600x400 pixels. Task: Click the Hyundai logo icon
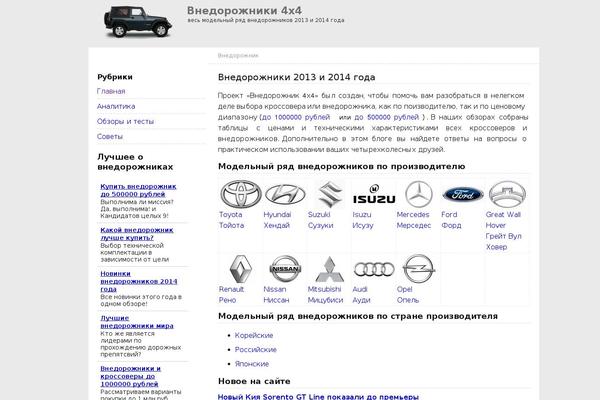click(x=285, y=194)
